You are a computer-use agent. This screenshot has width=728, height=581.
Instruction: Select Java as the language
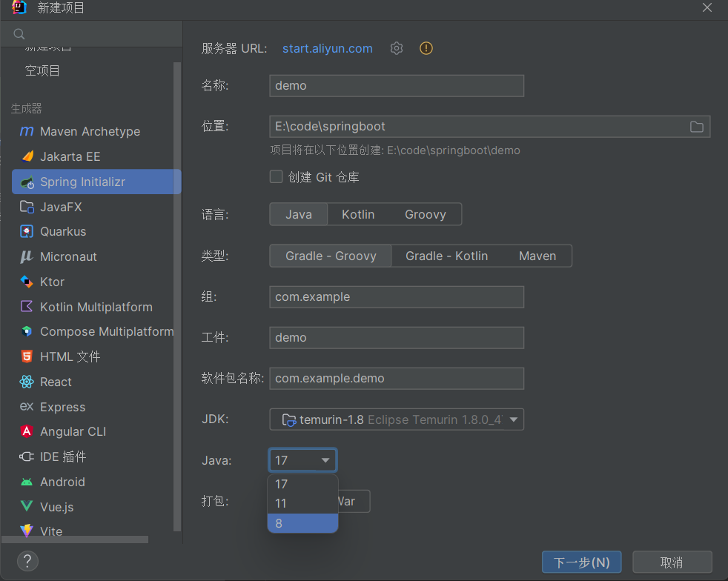coord(299,214)
